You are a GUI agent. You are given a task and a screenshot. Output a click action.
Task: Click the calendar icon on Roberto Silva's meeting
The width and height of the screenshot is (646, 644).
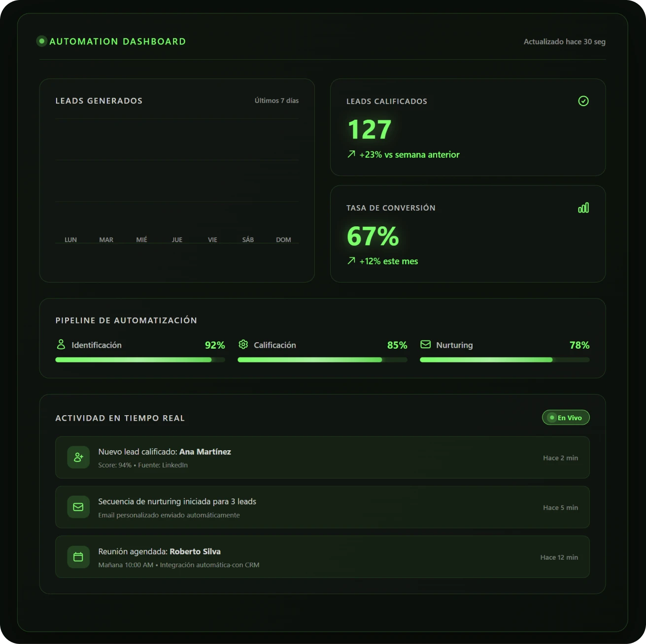78,557
